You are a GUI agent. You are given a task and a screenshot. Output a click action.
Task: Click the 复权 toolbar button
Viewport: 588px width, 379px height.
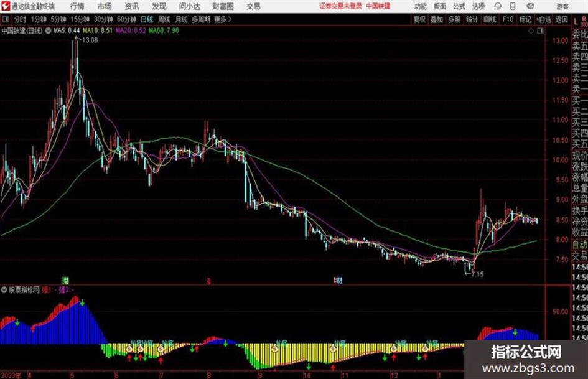pos(419,19)
